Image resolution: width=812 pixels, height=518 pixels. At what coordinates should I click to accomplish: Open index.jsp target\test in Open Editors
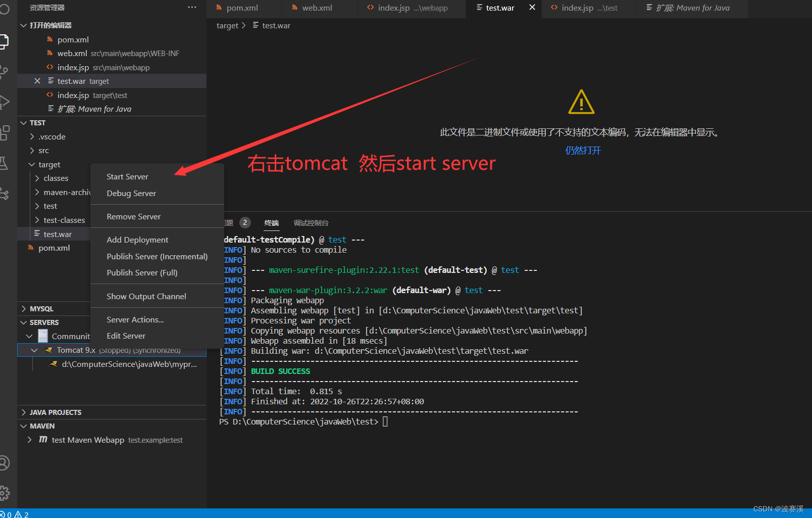click(112, 95)
